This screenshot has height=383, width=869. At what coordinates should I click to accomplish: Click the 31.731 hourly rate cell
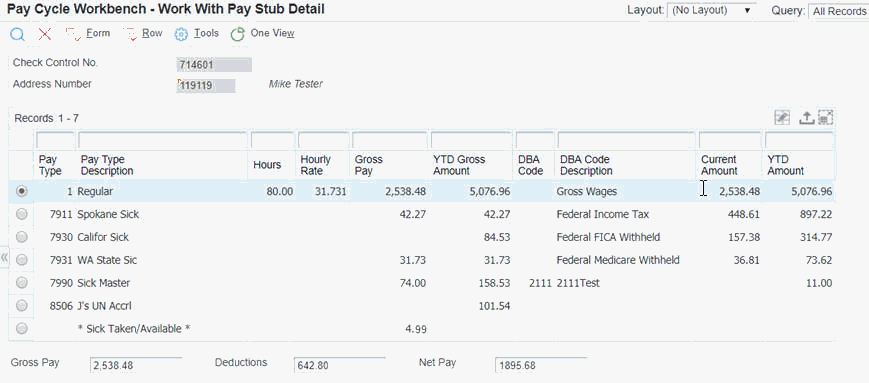(x=331, y=192)
